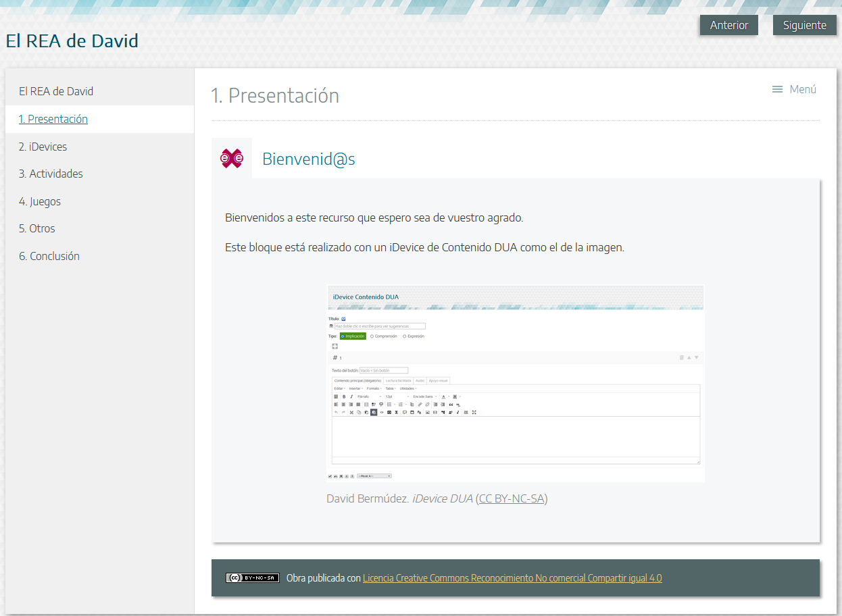Image resolution: width=842 pixels, height=616 pixels.
Task: Open '5. Otros' section
Action: pyautogui.click(x=99, y=228)
